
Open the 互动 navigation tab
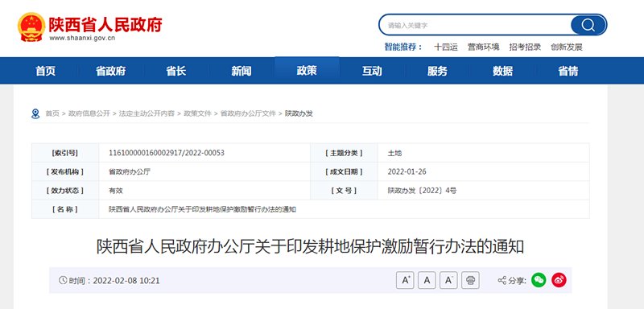372,71
